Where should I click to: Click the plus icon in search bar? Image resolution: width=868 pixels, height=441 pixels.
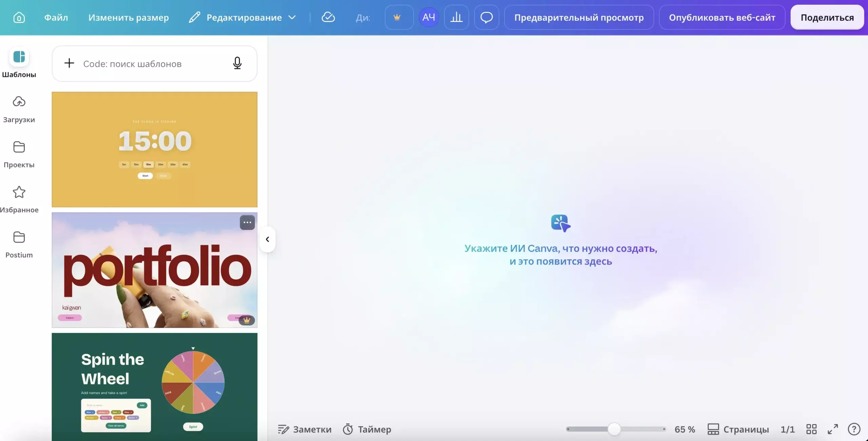pyautogui.click(x=69, y=63)
